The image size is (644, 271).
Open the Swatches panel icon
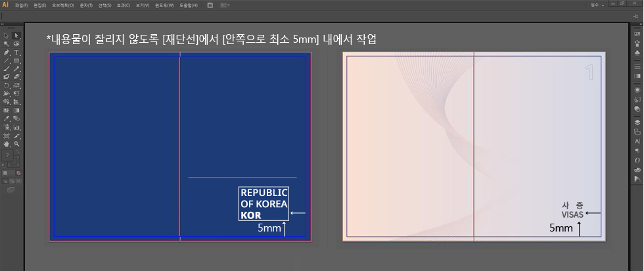click(637, 34)
